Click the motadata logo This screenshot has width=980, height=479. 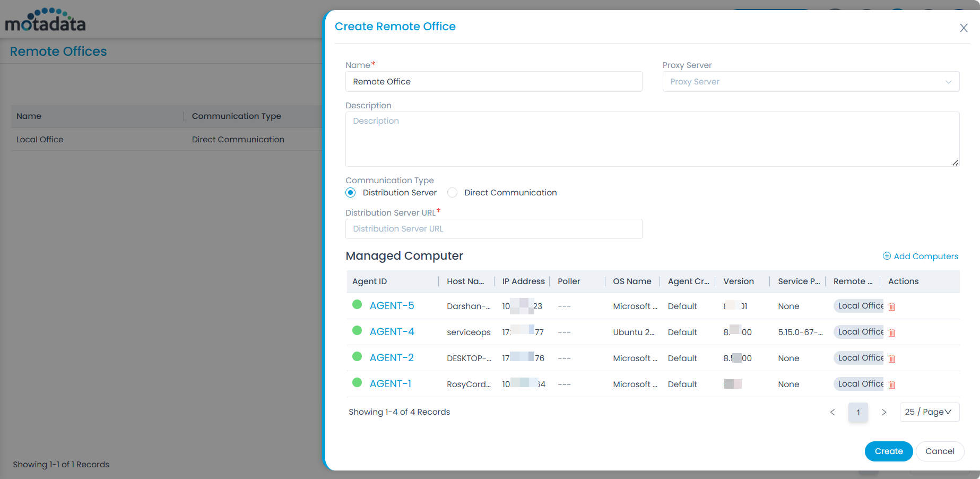click(x=46, y=20)
